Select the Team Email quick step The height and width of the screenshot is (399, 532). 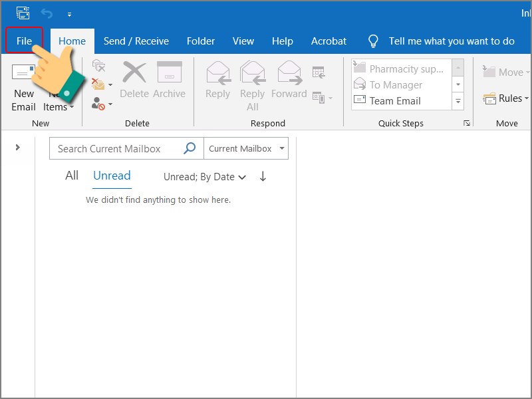click(x=402, y=101)
